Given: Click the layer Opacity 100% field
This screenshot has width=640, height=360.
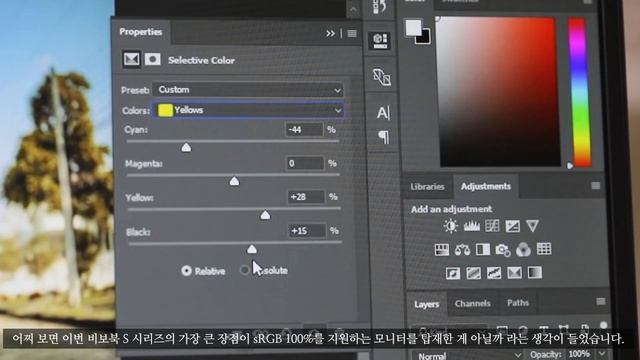Looking at the screenshot, I should pyautogui.click(x=580, y=354).
